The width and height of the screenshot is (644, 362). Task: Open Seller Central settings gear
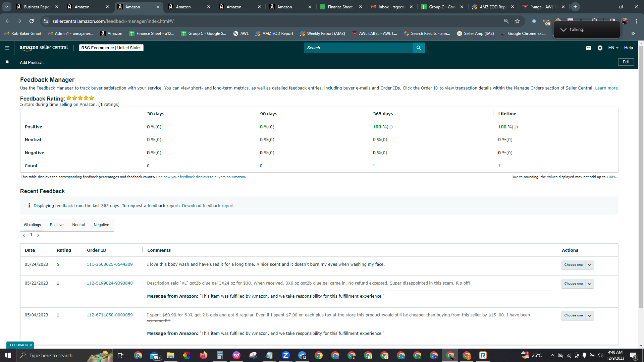(600, 48)
